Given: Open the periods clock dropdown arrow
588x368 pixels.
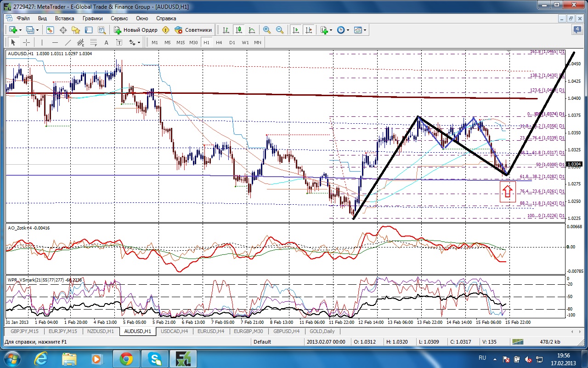Looking at the screenshot, I should pyautogui.click(x=348, y=30).
